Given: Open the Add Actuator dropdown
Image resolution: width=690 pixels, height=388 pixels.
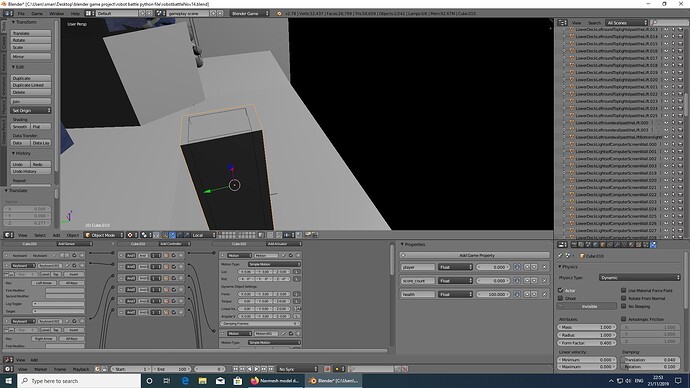Looking at the screenshot, I should 284,244.
